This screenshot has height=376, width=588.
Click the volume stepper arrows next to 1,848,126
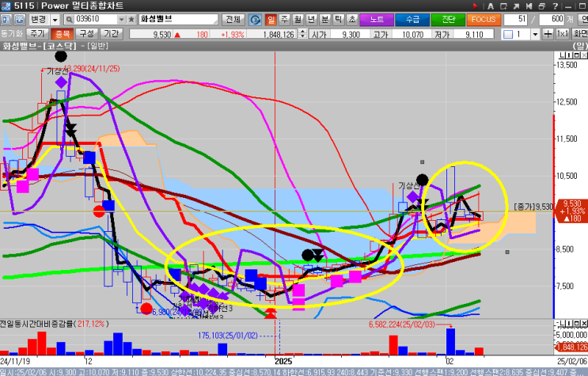(x=302, y=34)
